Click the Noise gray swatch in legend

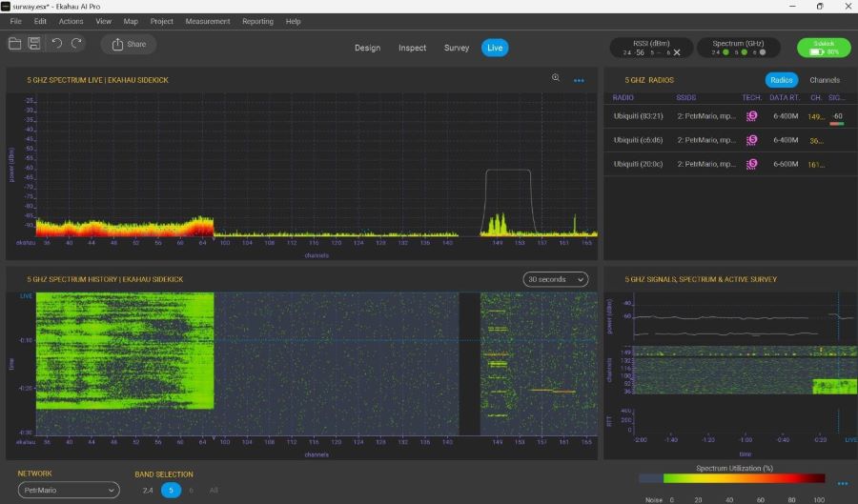click(650, 478)
